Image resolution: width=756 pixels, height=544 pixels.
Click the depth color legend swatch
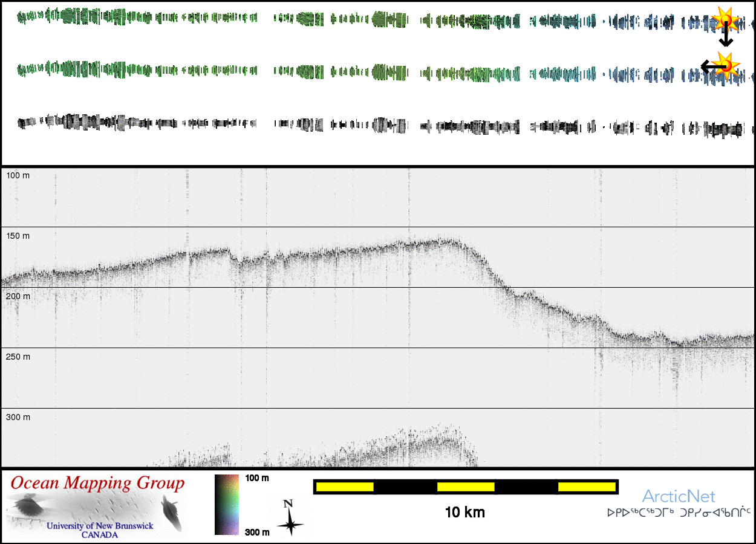227,504
